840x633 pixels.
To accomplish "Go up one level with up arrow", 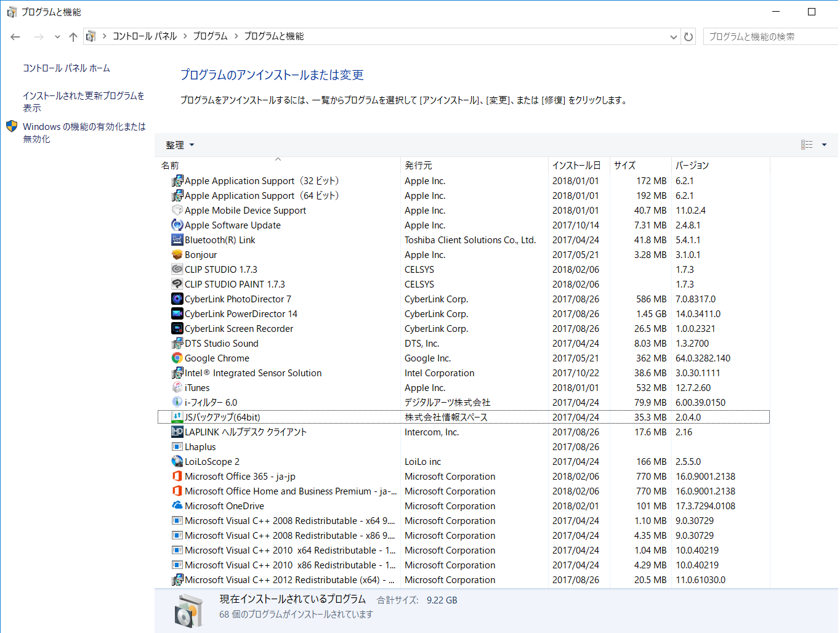I will (73, 37).
